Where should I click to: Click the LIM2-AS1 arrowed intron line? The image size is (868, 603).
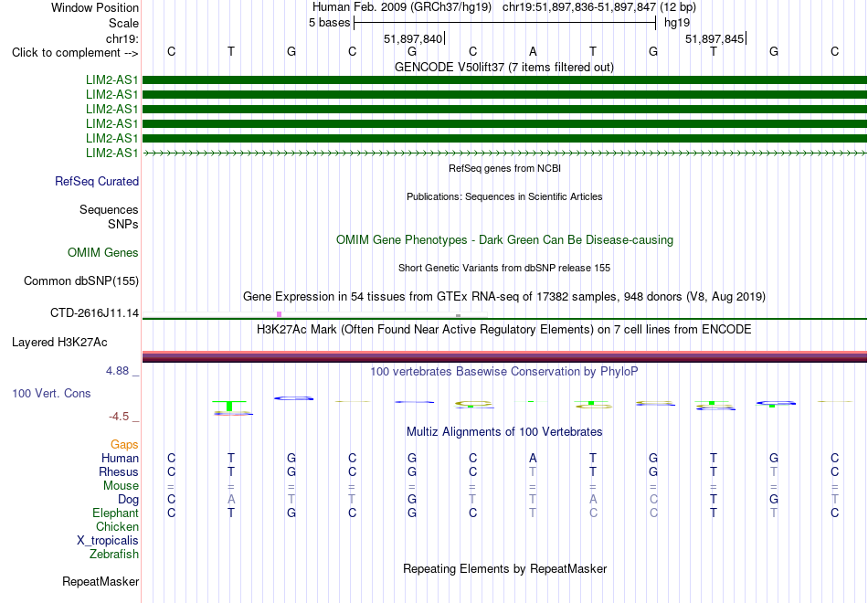coord(504,153)
